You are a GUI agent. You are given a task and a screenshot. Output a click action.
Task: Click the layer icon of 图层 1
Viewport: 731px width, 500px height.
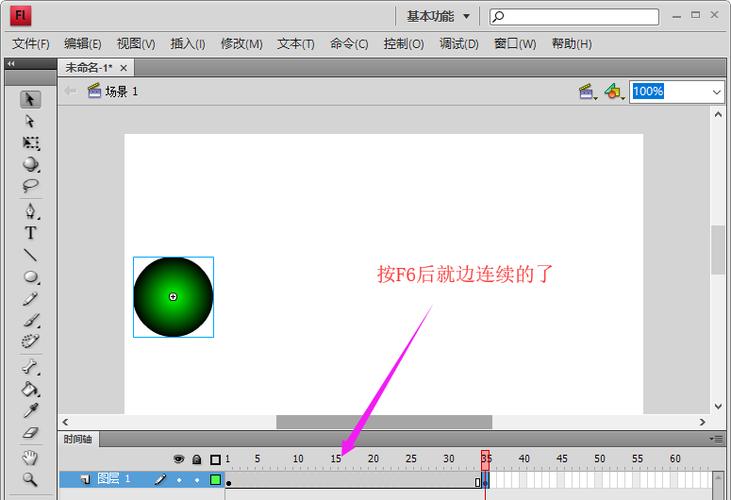85,479
